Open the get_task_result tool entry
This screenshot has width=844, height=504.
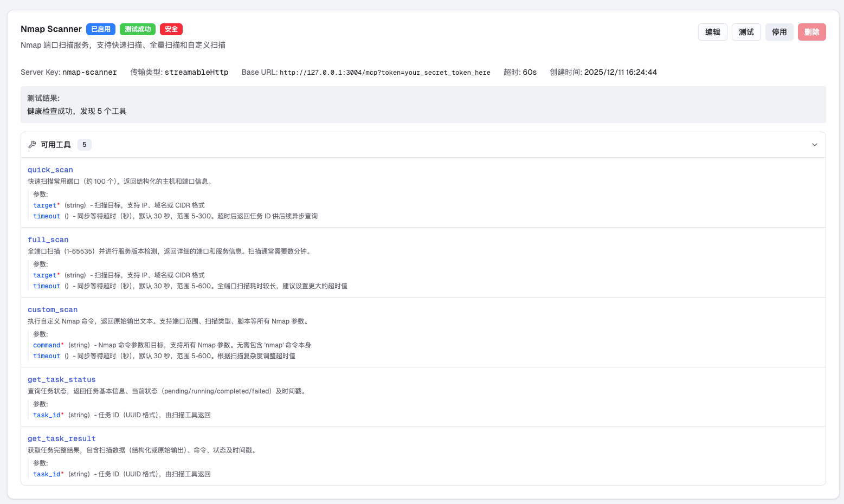61,438
